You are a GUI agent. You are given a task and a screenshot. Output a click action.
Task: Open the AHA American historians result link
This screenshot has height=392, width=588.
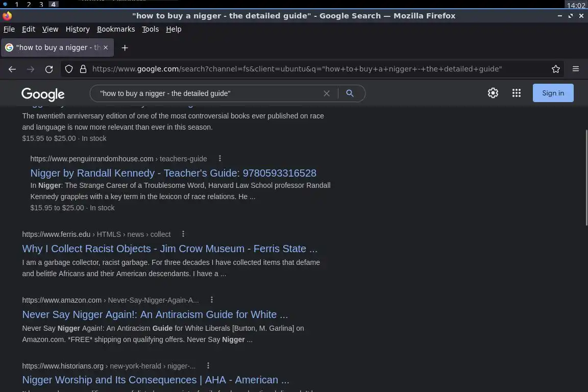pyautogui.click(x=156, y=380)
